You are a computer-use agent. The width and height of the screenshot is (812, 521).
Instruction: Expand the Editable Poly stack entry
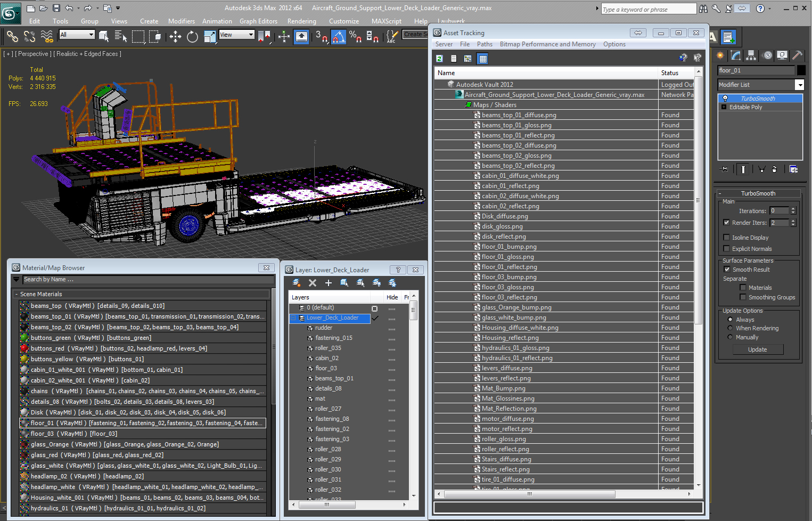pyautogui.click(x=724, y=107)
